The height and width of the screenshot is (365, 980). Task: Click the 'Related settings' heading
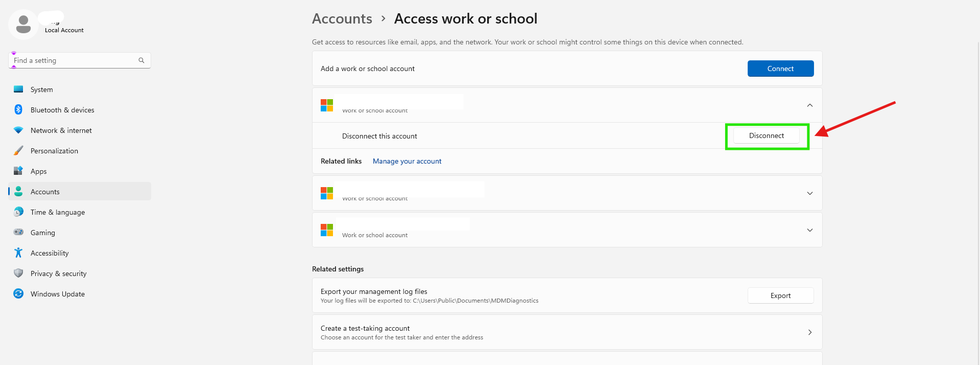pyautogui.click(x=338, y=269)
